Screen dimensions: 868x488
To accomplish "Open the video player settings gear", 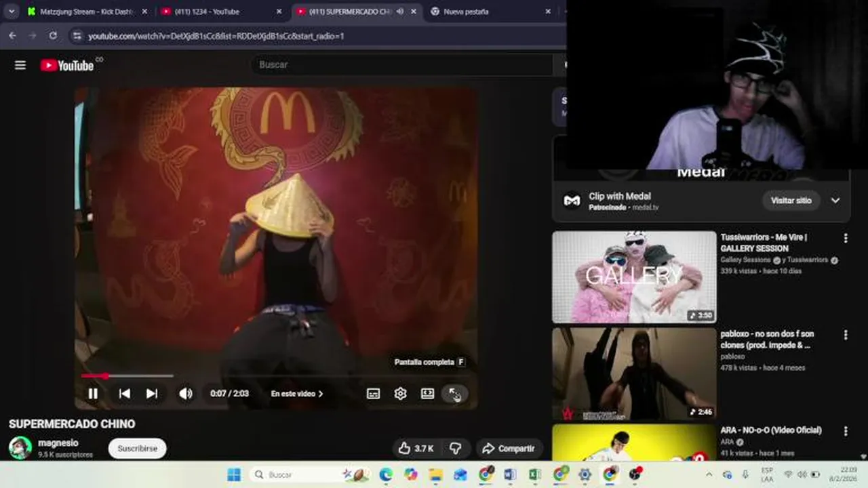I will point(401,394).
